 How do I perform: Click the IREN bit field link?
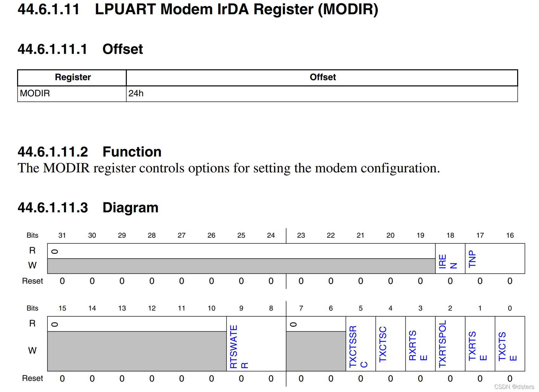pyautogui.click(x=448, y=261)
